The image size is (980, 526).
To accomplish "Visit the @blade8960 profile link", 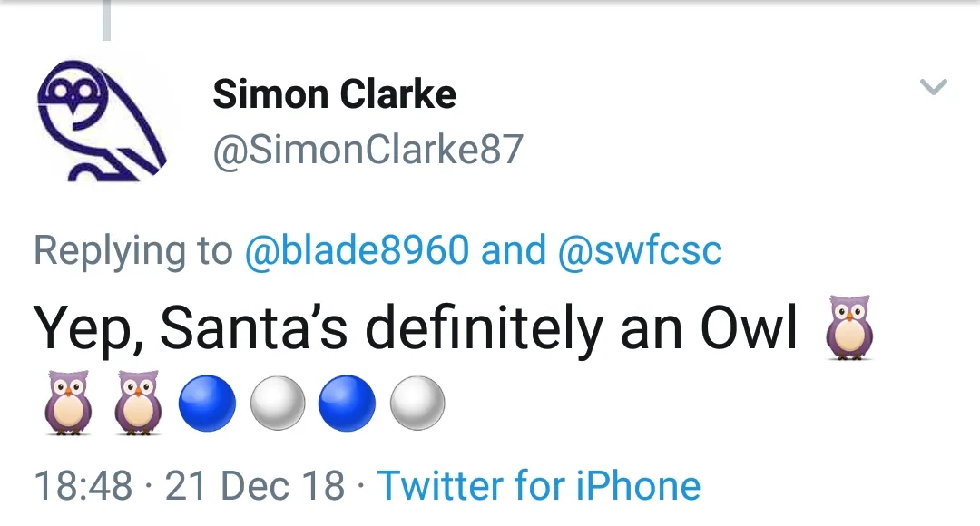I will coord(357,250).
